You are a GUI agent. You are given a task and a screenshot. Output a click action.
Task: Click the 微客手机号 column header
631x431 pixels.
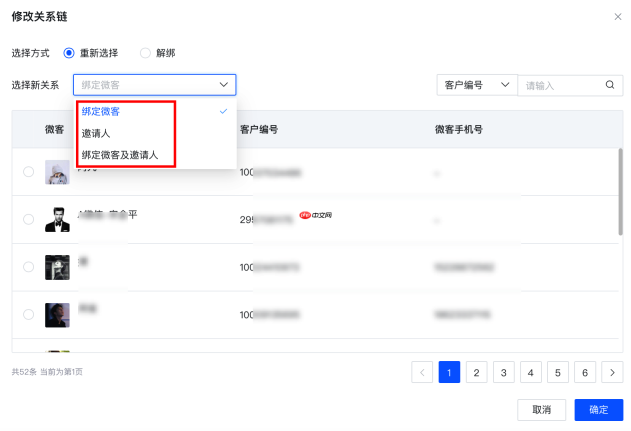pyautogui.click(x=458, y=130)
